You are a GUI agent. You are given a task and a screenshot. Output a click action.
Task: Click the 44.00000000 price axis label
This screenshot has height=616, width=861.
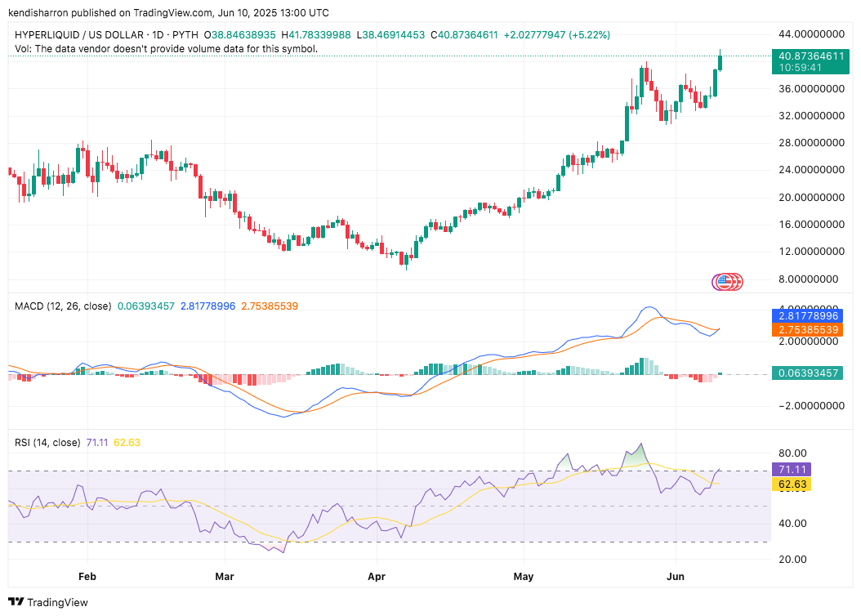(x=812, y=34)
